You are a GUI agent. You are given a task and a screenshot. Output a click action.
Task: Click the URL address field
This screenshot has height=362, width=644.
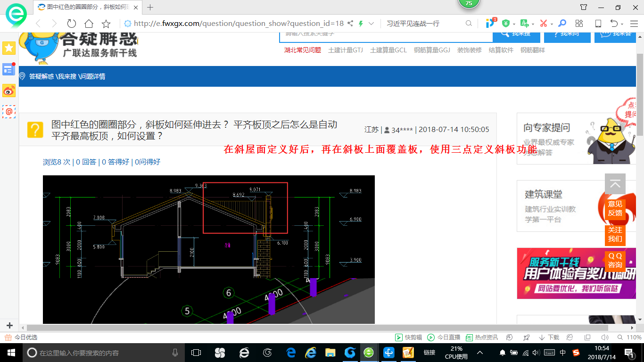point(238,23)
